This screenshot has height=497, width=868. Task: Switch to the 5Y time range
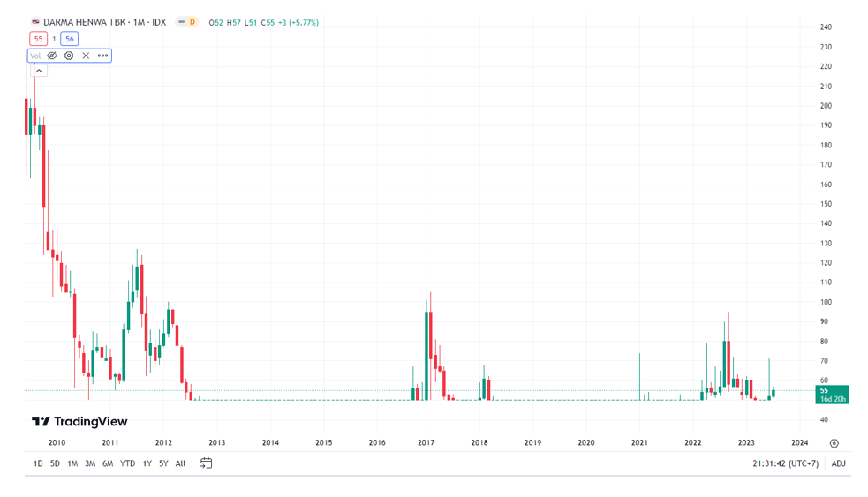click(163, 463)
